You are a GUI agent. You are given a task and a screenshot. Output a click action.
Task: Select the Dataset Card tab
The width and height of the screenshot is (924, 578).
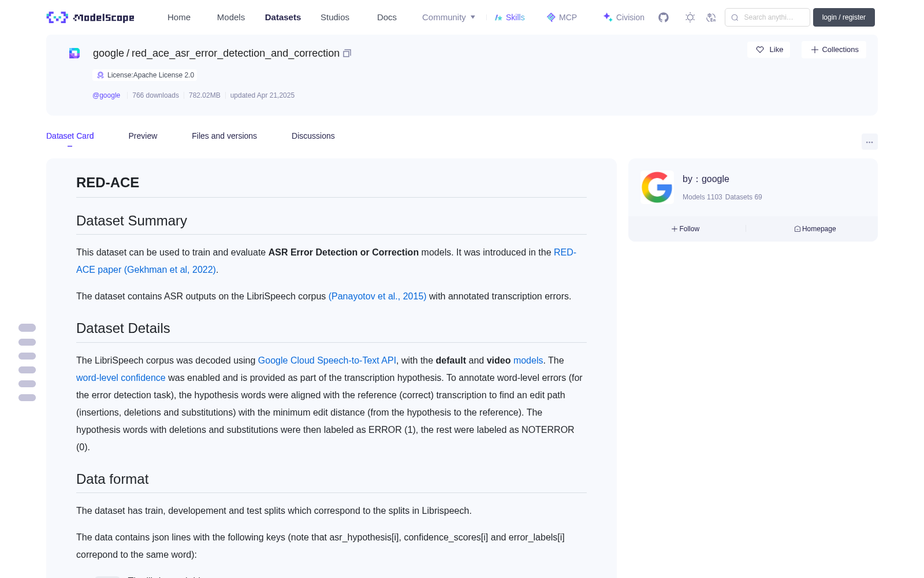[x=70, y=136]
